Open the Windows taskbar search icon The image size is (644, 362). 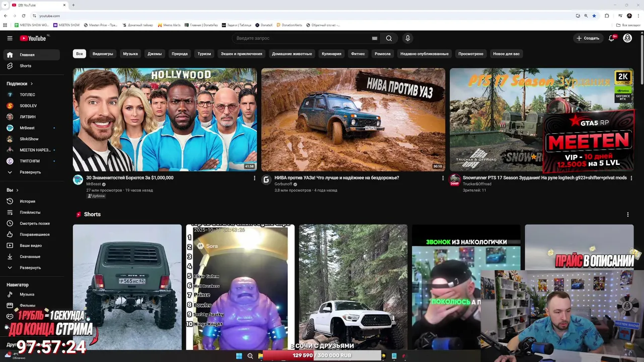pyautogui.click(x=250, y=356)
